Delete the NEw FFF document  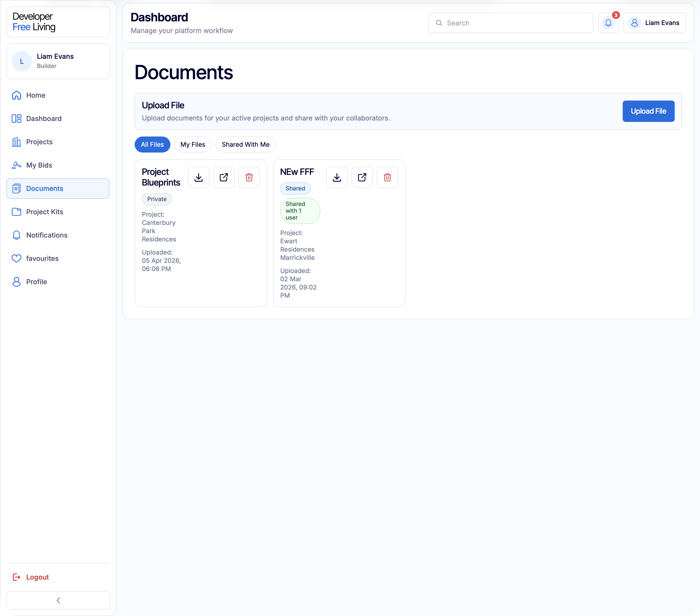point(387,177)
